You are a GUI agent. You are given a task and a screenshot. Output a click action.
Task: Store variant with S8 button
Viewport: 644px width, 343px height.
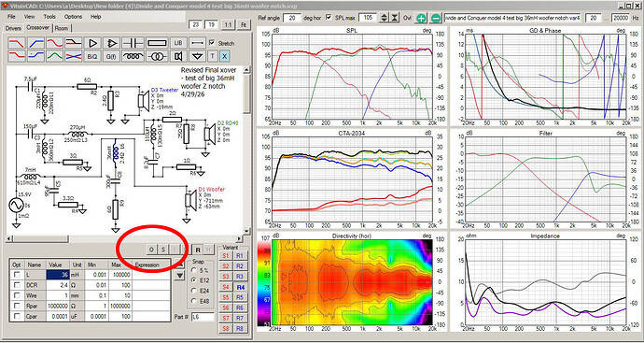click(x=226, y=329)
